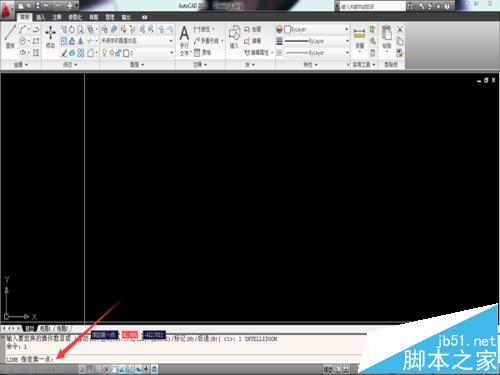Select the Line (直线) drawing tool
Viewport: 500px width, 375px height.
(x=10, y=37)
